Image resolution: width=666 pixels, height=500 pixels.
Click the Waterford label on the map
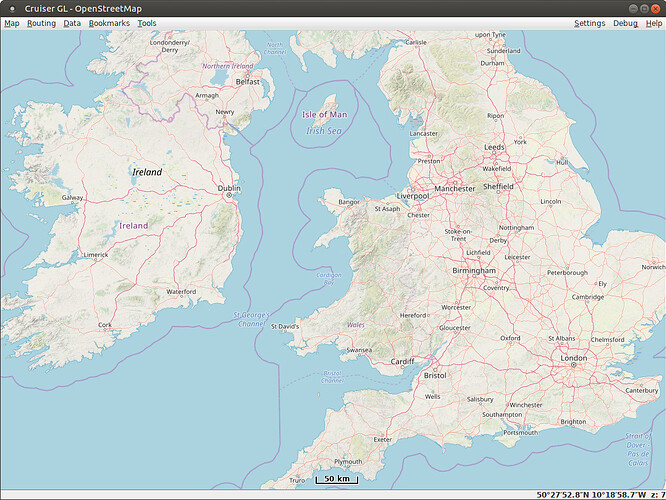[x=181, y=291]
